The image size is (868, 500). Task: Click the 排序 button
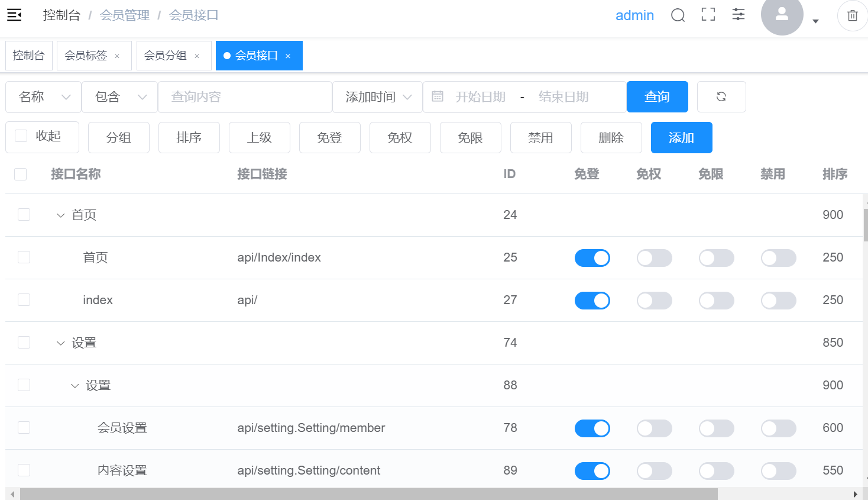coord(189,137)
